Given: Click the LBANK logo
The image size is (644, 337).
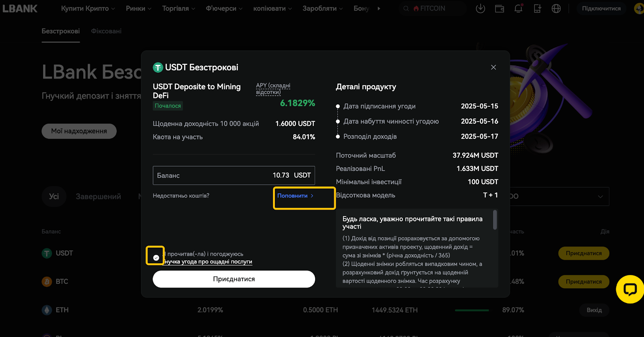Looking at the screenshot, I should [x=20, y=8].
